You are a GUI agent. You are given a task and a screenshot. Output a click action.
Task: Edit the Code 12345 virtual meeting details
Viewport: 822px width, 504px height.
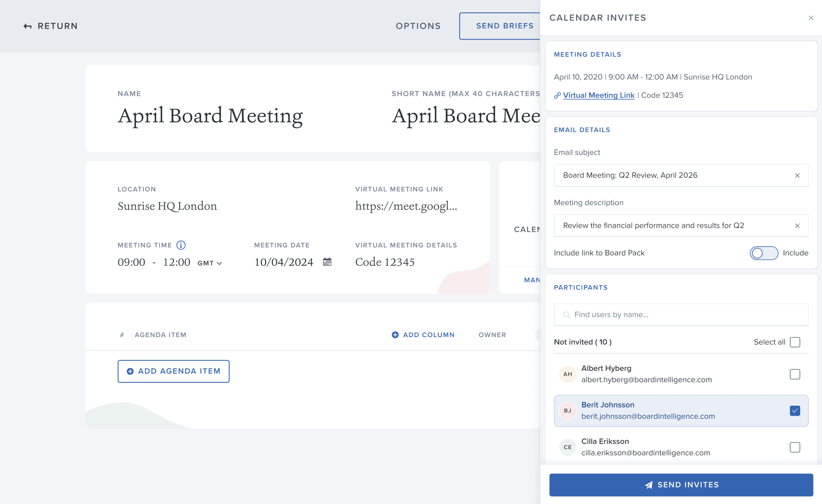tap(385, 262)
